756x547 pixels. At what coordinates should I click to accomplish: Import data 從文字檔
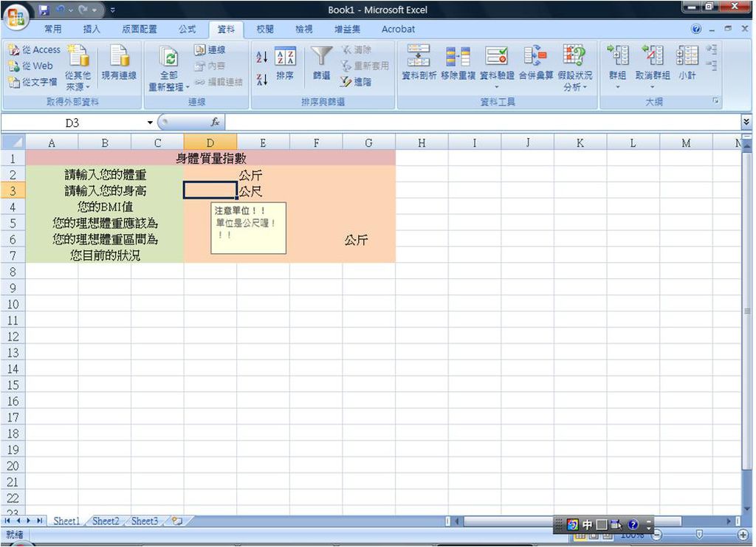pos(32,82)
